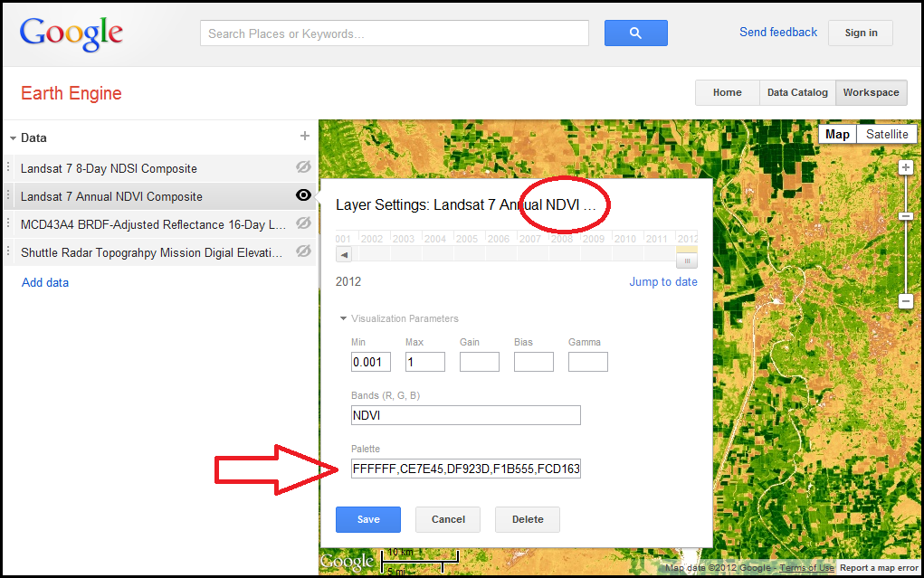This screenshot has height=578, width=924.
Task: Delete the layer with Delete button
Action: point(528,519)
